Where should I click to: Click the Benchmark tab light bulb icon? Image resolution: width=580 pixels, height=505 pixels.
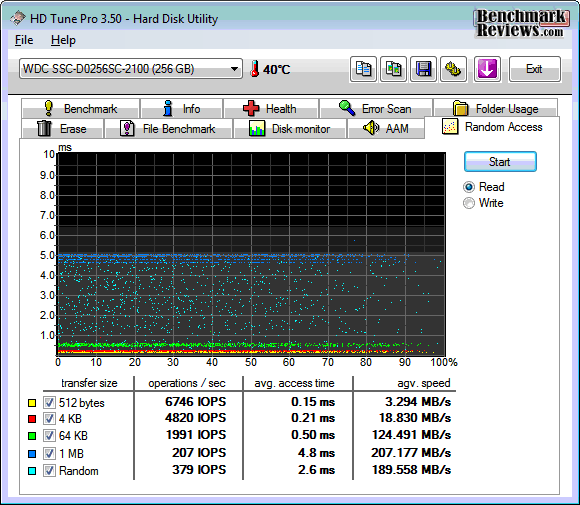point(49,108)
